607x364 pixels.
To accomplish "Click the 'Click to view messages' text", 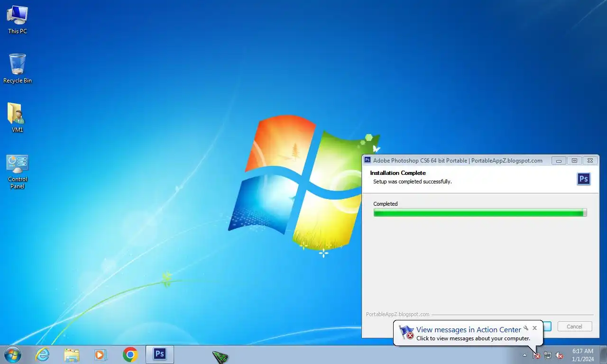I will [473, 338].
